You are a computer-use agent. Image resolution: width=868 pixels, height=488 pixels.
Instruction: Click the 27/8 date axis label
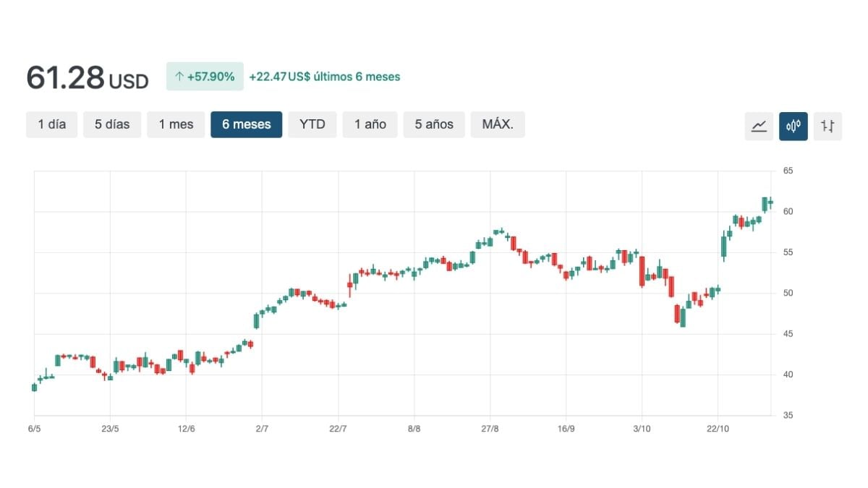click(x=490, y=429)
